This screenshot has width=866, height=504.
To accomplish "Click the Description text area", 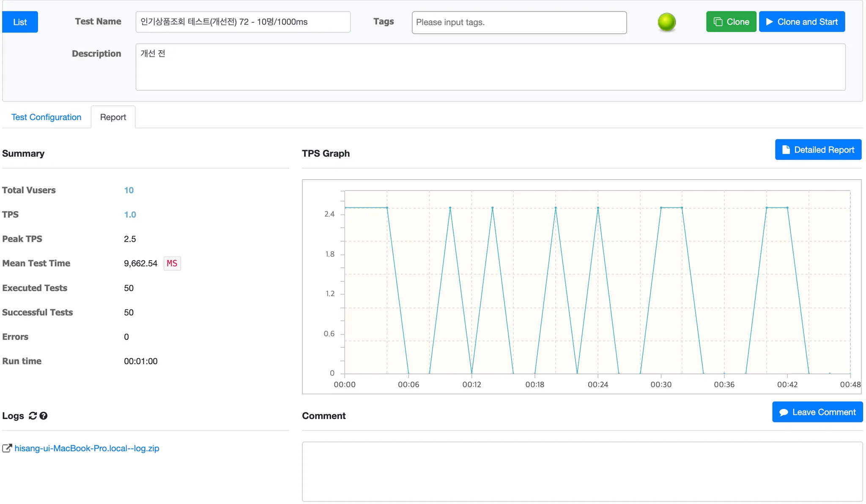I will coord(490,67).
